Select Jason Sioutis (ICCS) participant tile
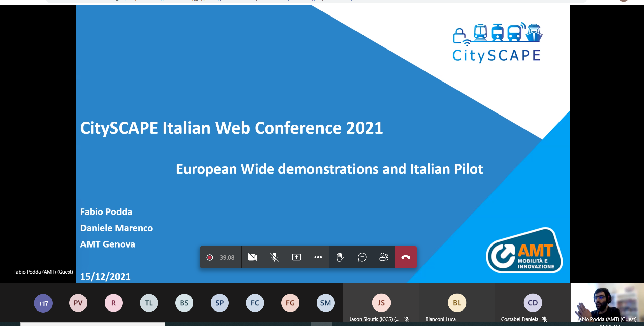Screen dimensions: 644x326 pyautogui.click(x=381, y=303)
